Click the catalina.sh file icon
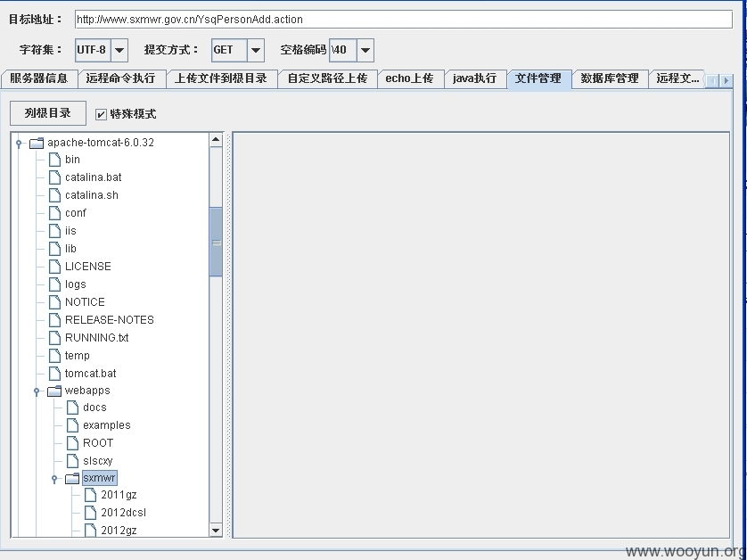Screen dimensions: 747x560 54,195
